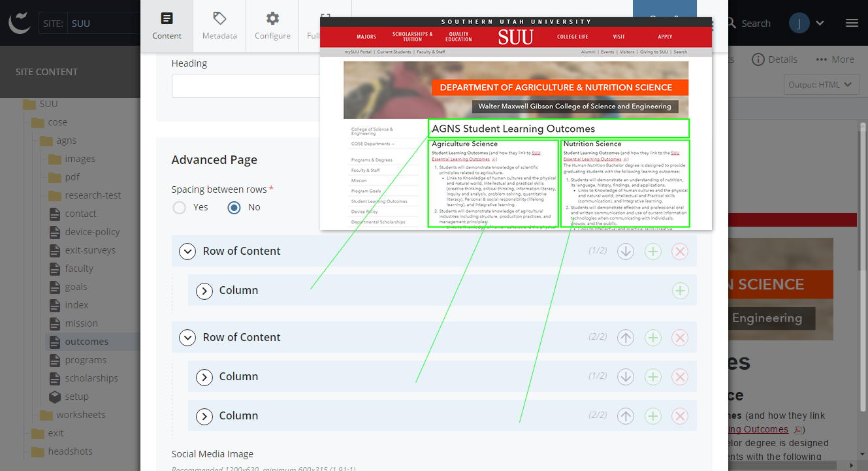The height and width of the screenshot is (471, 868).
Task: Select Yes for spacing between rows
Action: click(x=179, y=208)
